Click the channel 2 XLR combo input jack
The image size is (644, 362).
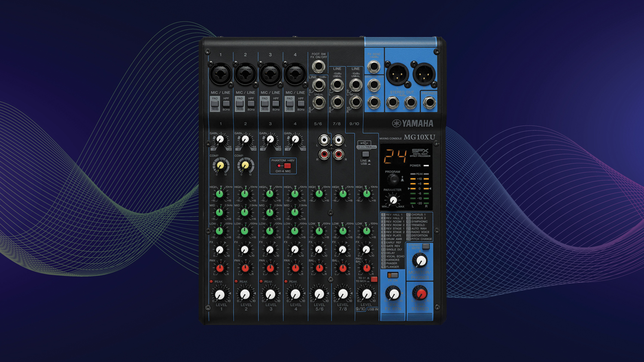246,74
